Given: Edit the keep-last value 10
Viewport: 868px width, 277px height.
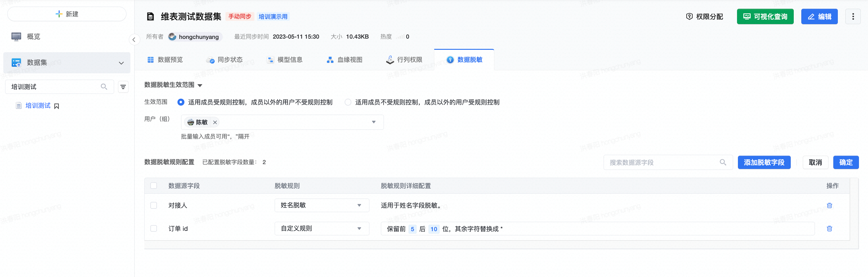Looking at the screenshot, I should 434,229.
